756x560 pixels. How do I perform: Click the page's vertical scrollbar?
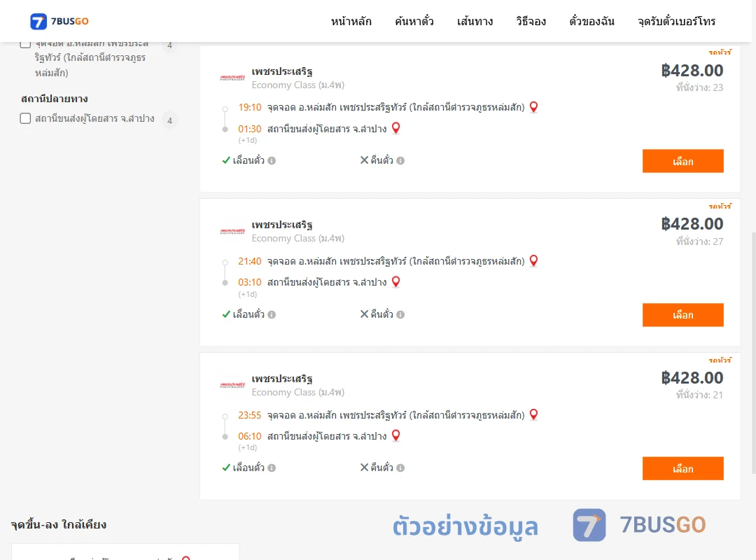click(x=754, y=352)
